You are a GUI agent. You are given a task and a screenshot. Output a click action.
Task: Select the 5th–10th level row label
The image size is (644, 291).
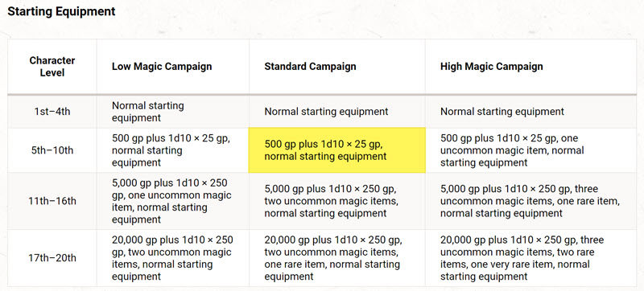pos(52,150)
